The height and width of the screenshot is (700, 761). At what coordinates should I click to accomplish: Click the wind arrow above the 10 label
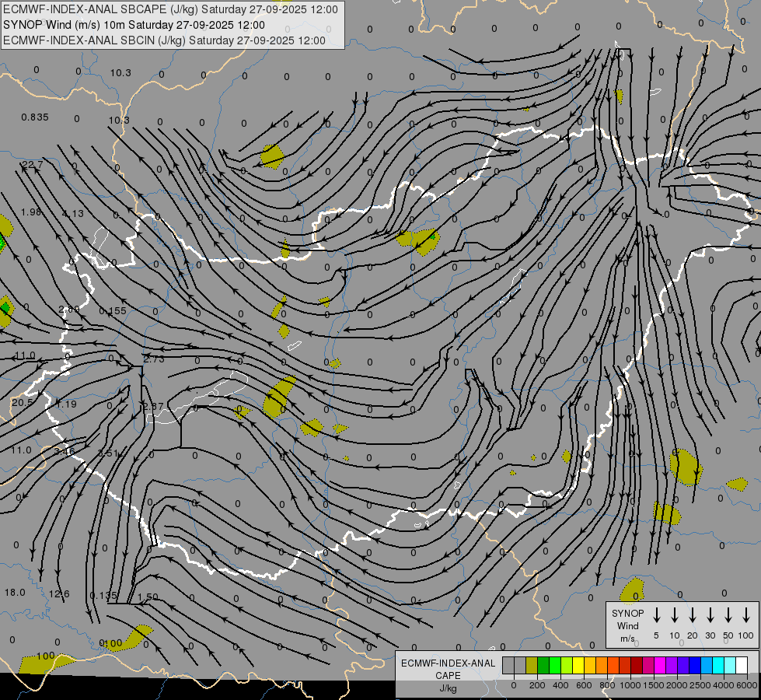click(x=675, y=614)
